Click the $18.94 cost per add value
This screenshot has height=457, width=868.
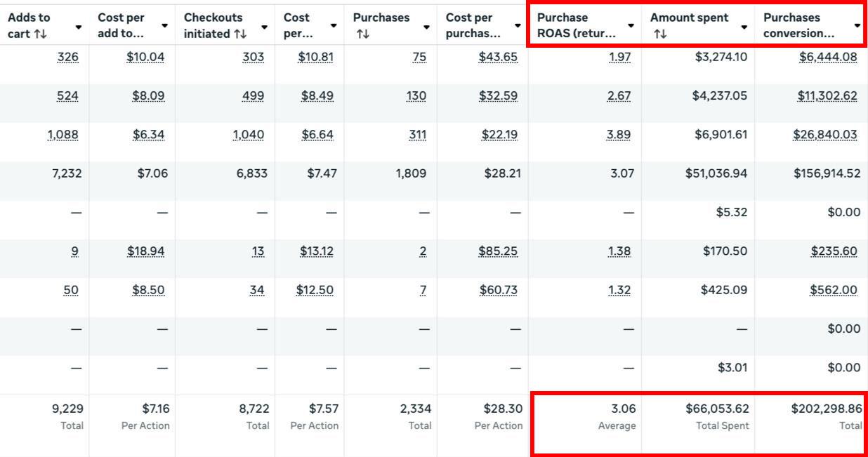(x=147, y=251)
